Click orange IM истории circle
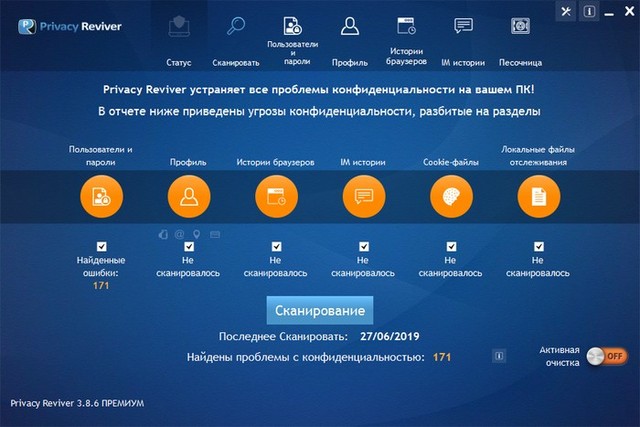This screenshot has width=640, height=427. pos(364,196)
